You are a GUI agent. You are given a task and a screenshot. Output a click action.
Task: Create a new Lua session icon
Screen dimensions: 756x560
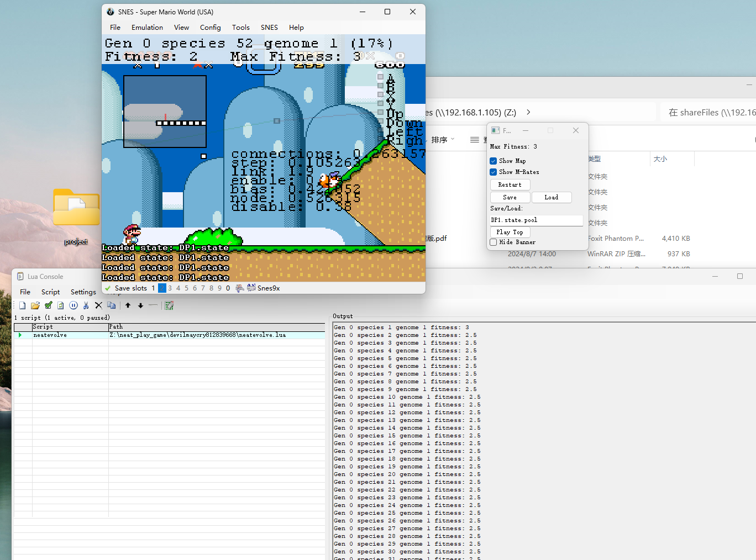pos(23,305)
